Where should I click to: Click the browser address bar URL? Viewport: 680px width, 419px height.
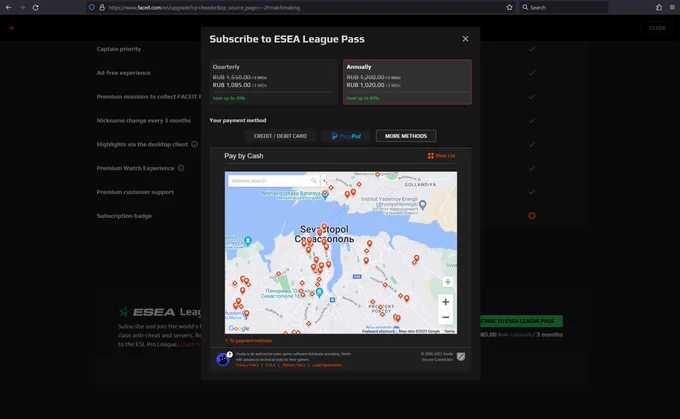tap(204, 7)
